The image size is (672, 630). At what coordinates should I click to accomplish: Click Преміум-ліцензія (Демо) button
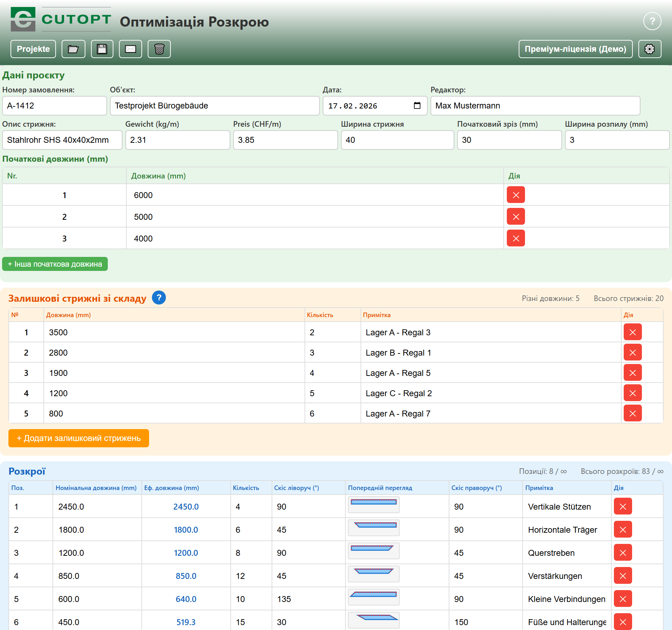tap(575, 49)
